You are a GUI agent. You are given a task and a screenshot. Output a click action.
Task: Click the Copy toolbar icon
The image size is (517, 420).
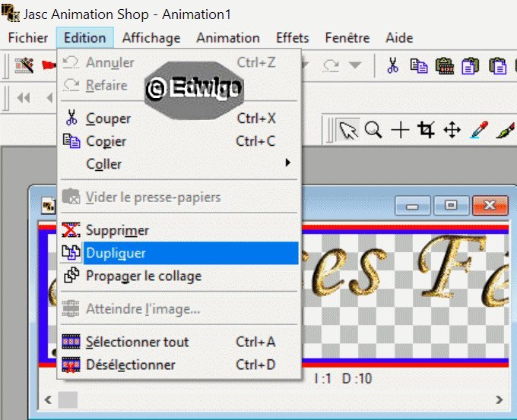pyautogui.click(x=419, y=65)
